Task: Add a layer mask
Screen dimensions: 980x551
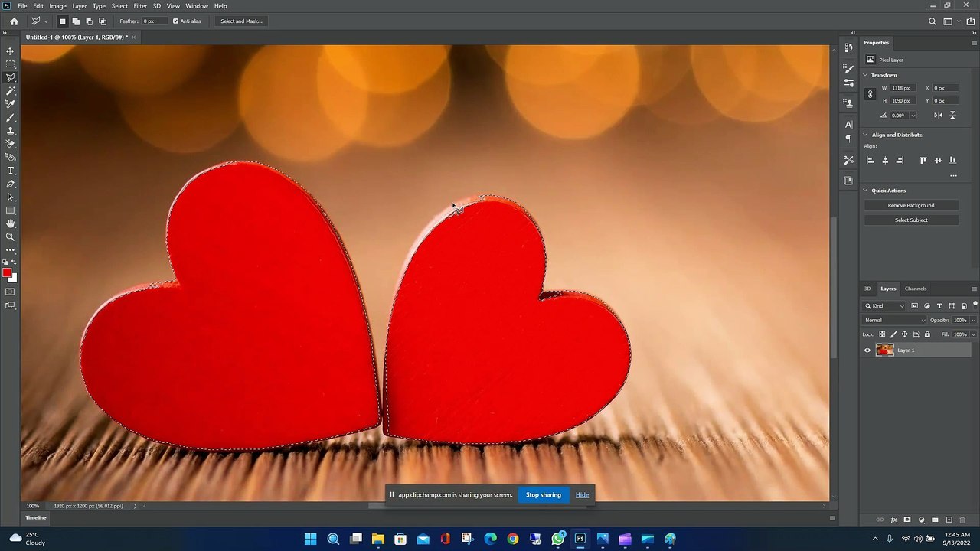Action: (x=907, y=520)
